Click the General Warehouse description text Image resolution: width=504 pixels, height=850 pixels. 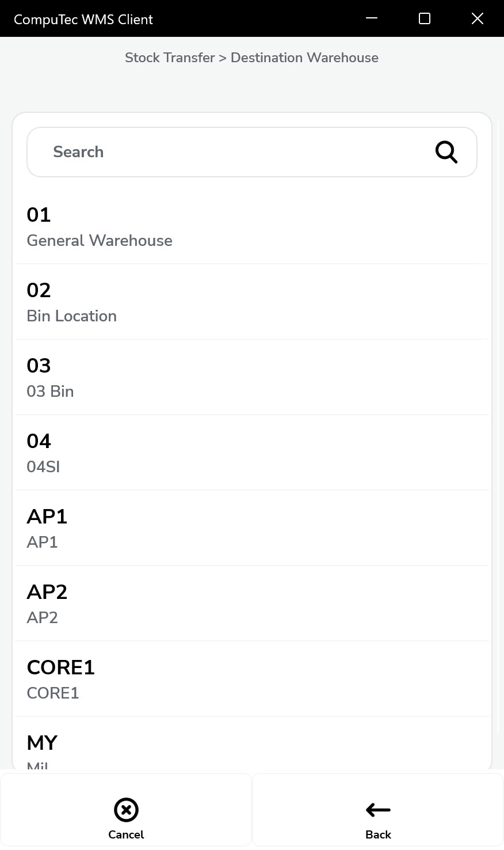(x=100, y=241)
